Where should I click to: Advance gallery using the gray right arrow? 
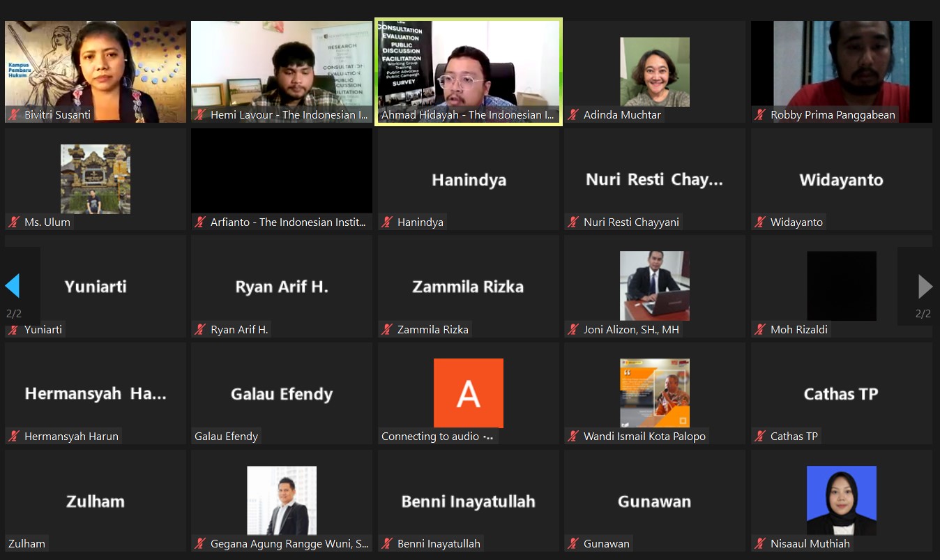click(x=925, y=286)
